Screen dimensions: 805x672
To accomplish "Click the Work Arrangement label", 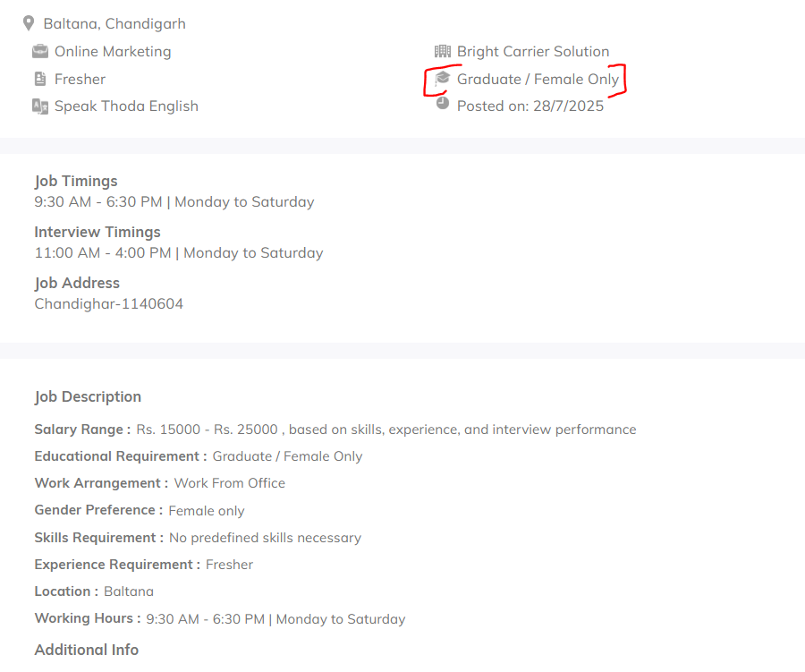I will click(x=101, y=483).
